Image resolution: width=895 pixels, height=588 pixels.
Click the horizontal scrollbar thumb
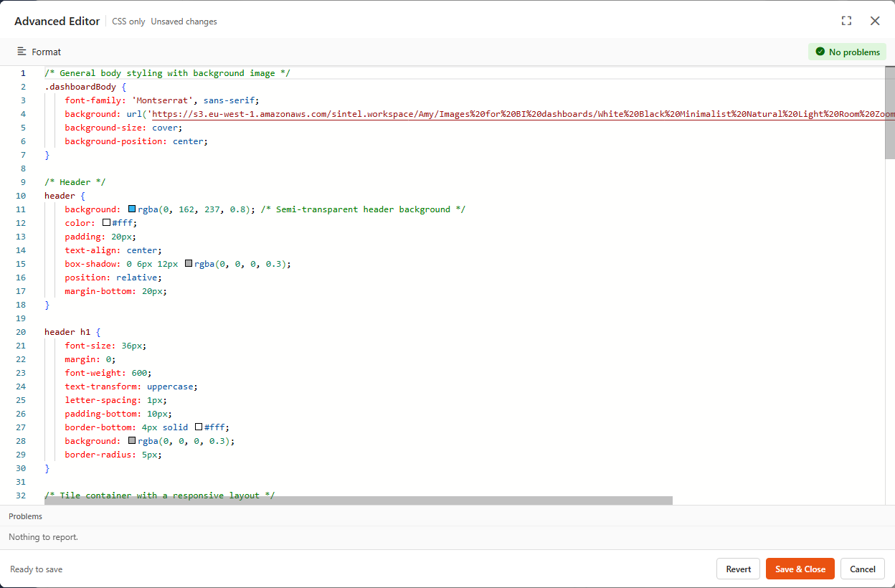click(359, 501)
